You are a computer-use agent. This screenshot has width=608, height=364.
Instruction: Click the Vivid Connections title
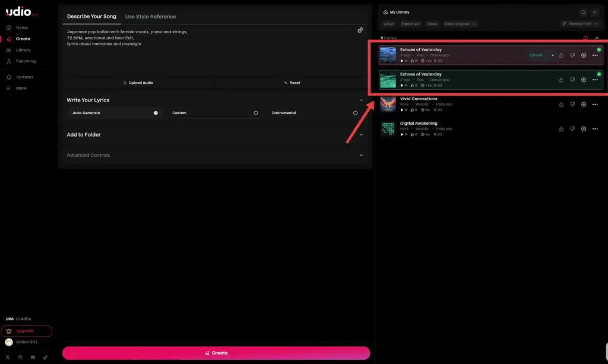click(x=419, y=99)
